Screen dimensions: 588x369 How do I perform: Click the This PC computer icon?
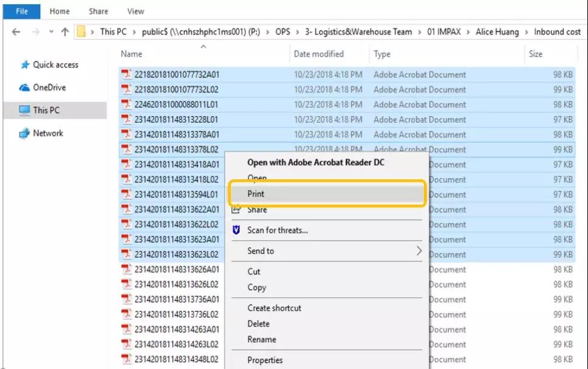point(25,111)
